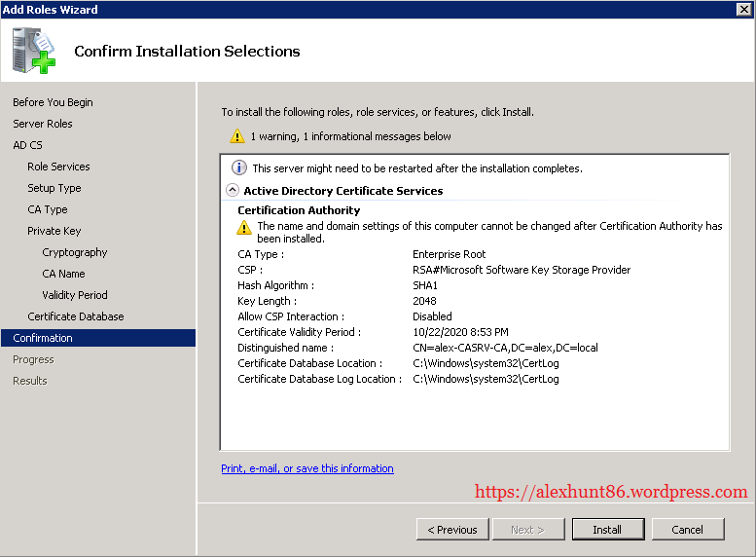Select Server Roles in sidebar
Image resolution: width=756 pixels, height=557 pixels.
[43, 124]
